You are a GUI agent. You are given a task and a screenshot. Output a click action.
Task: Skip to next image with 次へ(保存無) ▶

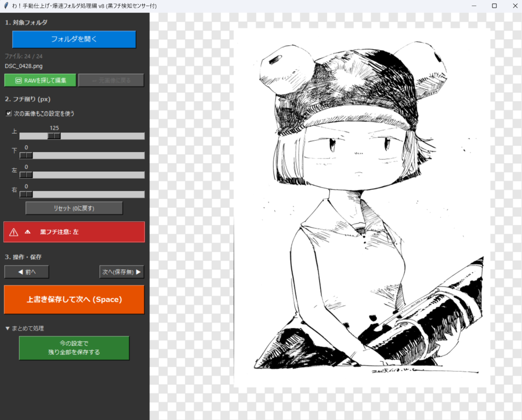point(121,272)
